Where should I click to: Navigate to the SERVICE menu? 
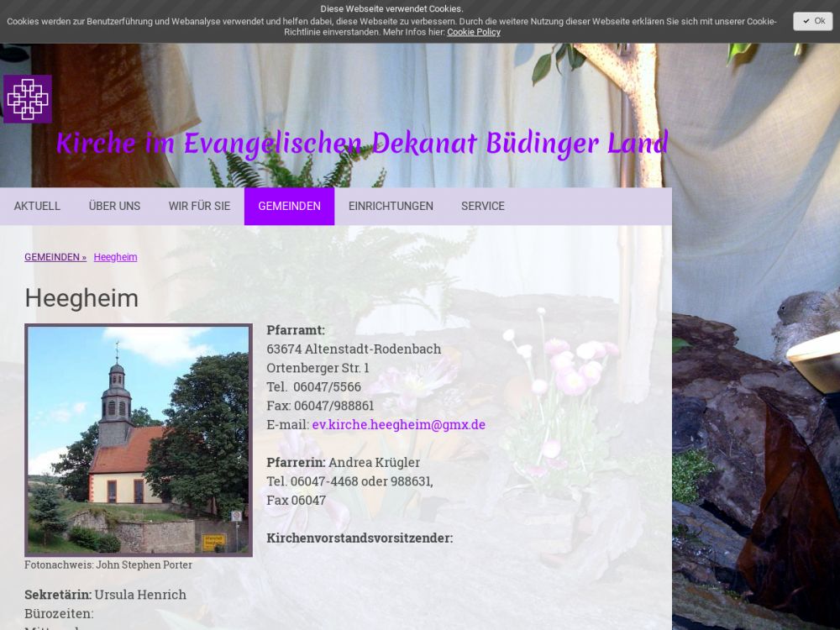[x=482, y=206]
